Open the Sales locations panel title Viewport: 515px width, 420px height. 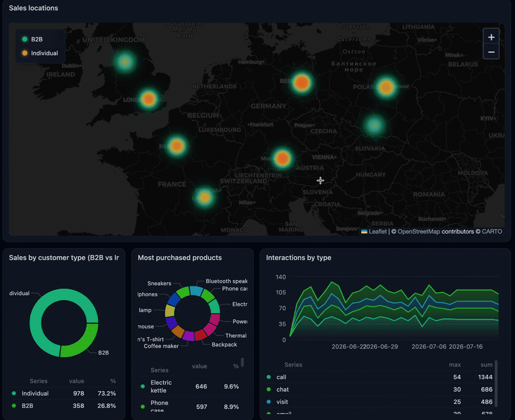33,8
